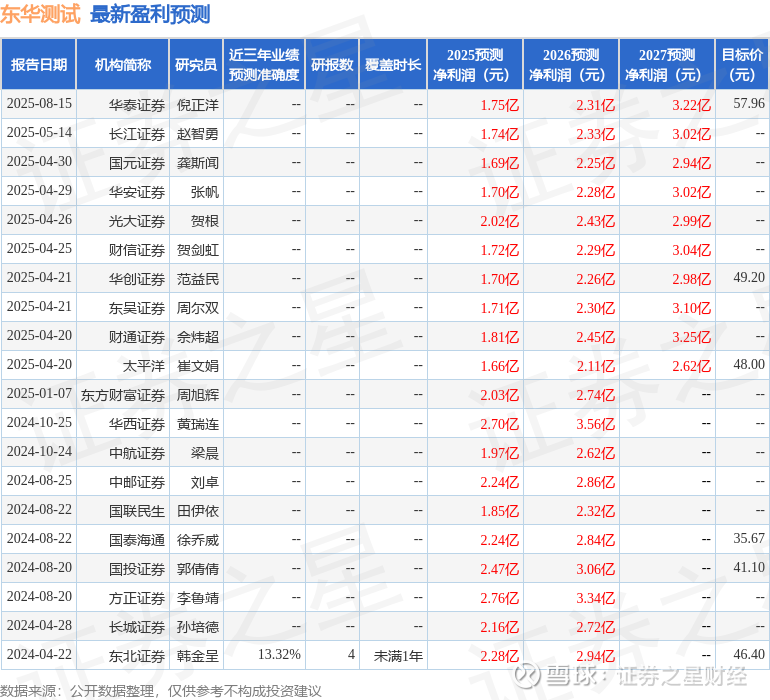Click target price 49.20
This screenshot has width=770, height=700.
tap(749, 278)
